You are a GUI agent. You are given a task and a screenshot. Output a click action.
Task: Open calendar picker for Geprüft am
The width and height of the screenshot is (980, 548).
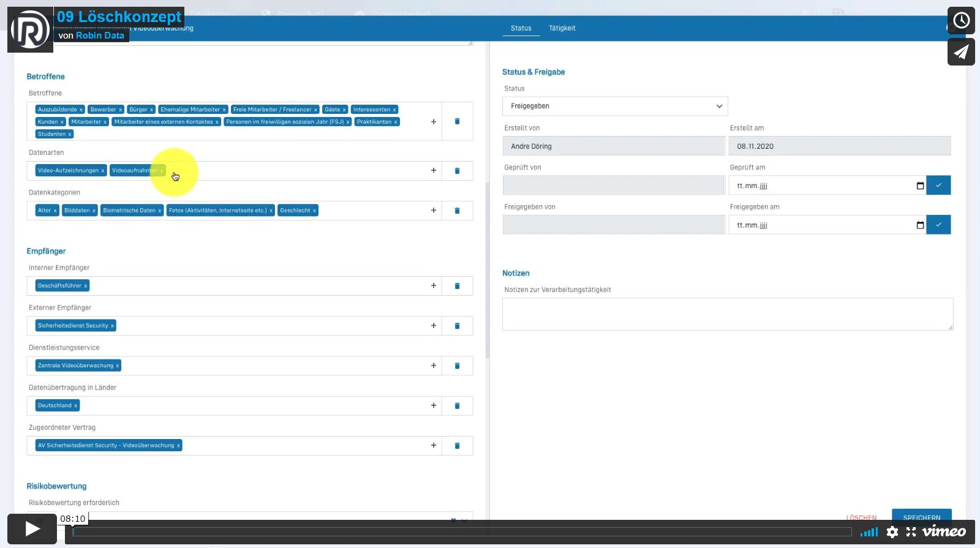coord(920,186)
